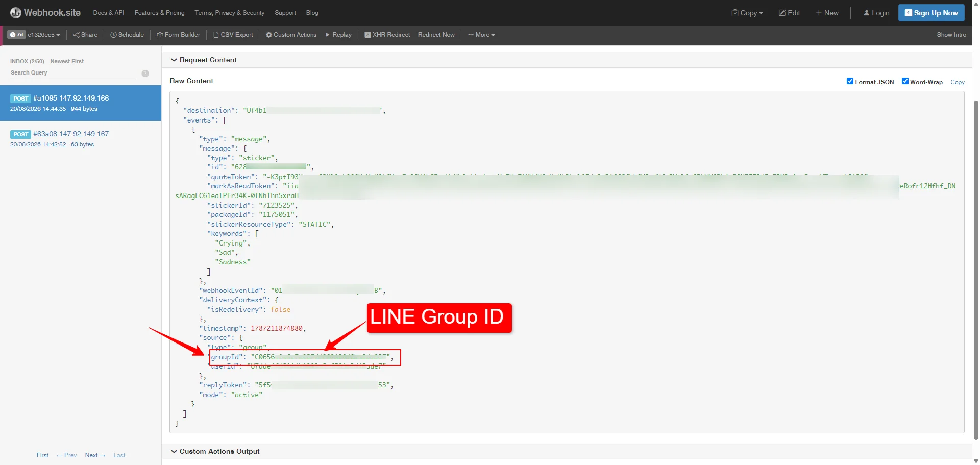Open Custom Actions
980x465 pixels.
click(x=291, y=35)
